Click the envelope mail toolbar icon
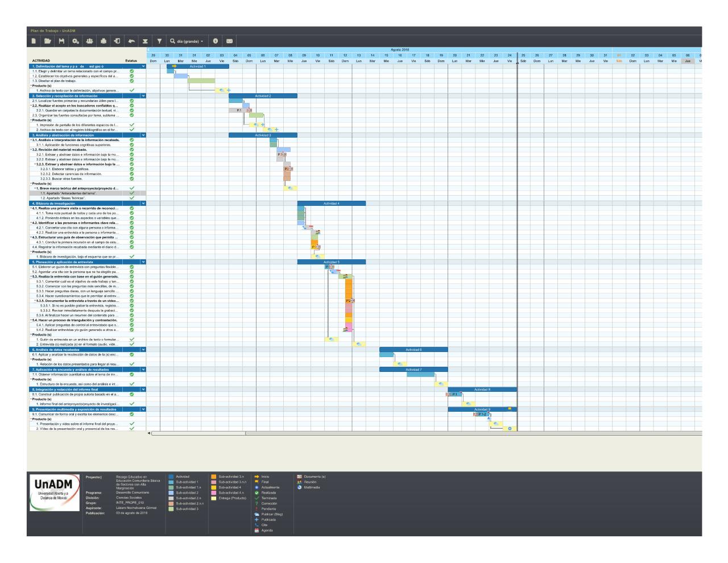 point(229,41)
